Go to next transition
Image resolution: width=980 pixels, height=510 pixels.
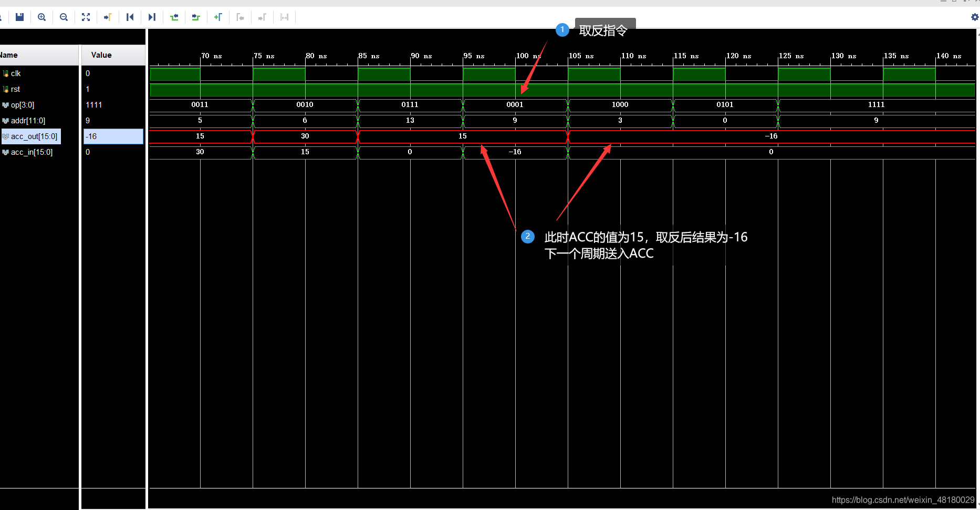196,17
